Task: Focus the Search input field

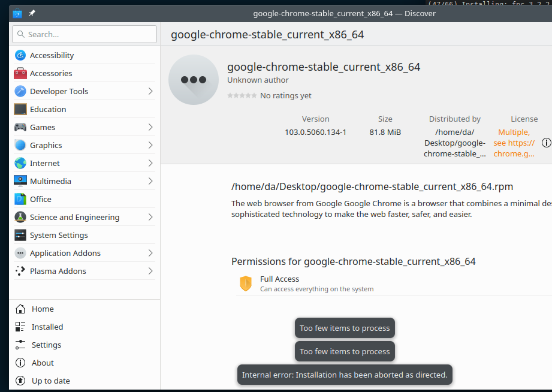Action: tap(85, 34)
